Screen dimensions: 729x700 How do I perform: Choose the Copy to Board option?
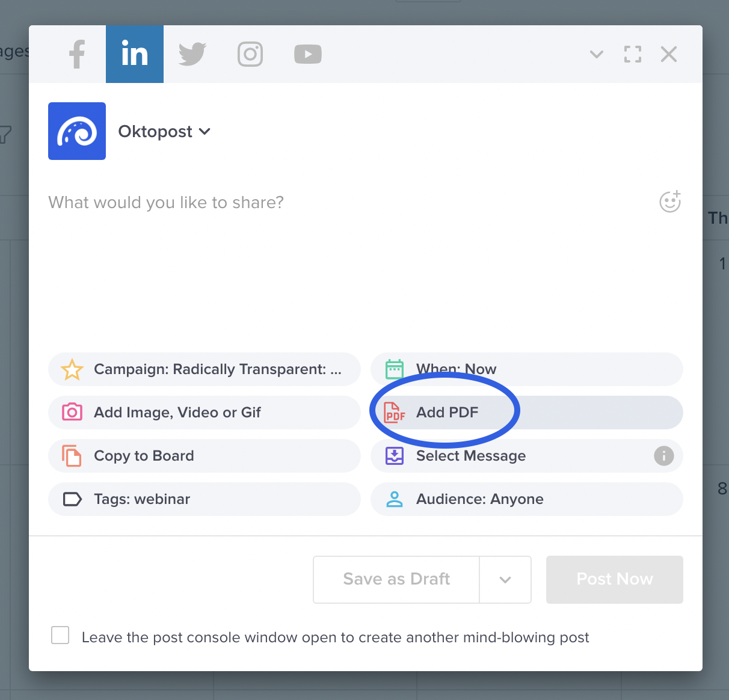coord(205,456)
